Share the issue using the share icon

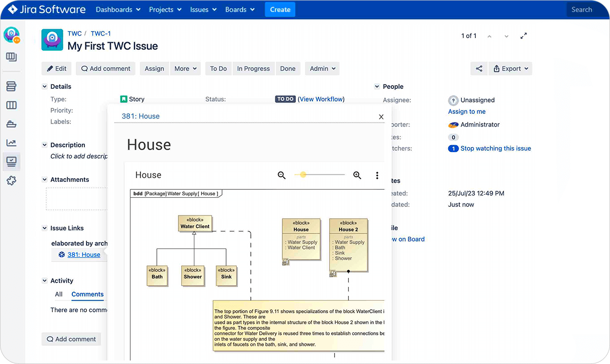[x=479, y=68]
